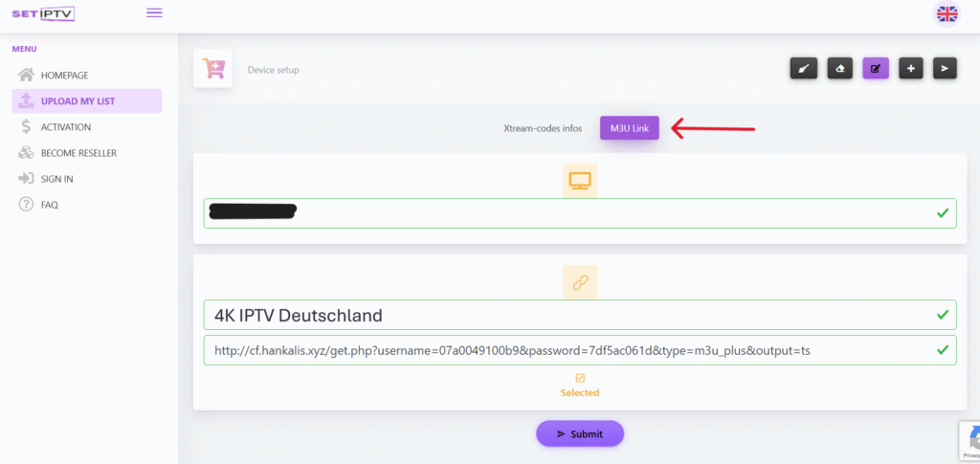Toggle the hamburger sidebar menu
This screenshot has height=464, width=980.
click(154, 12)
